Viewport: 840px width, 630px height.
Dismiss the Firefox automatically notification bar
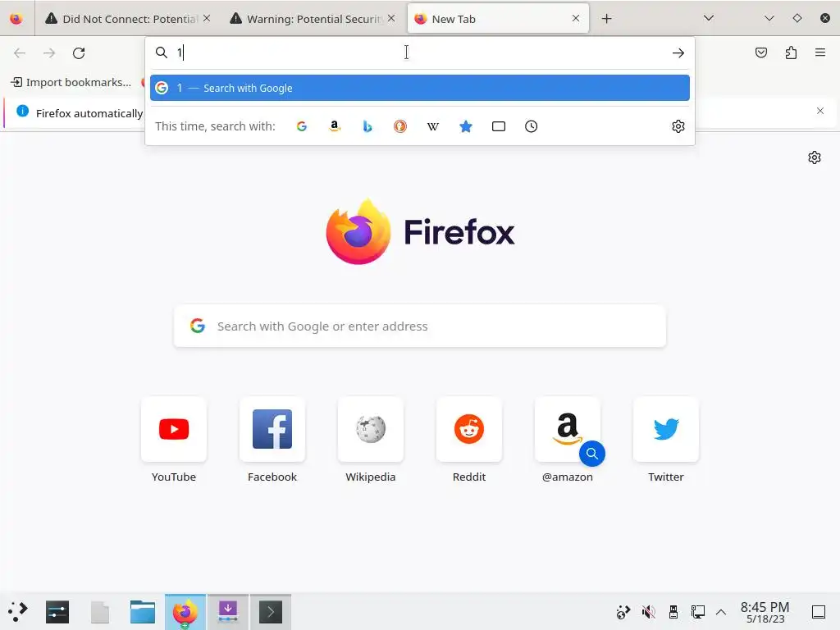click(820, 111)
